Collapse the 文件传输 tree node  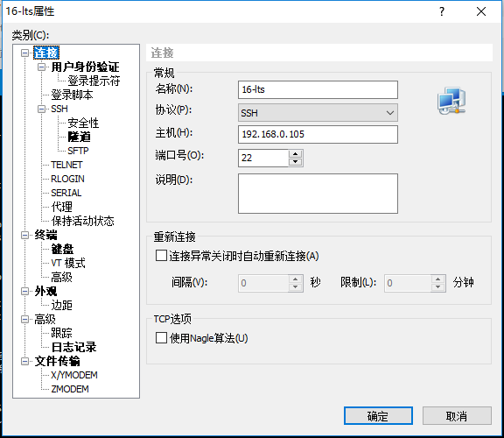[x=24, y=362]
